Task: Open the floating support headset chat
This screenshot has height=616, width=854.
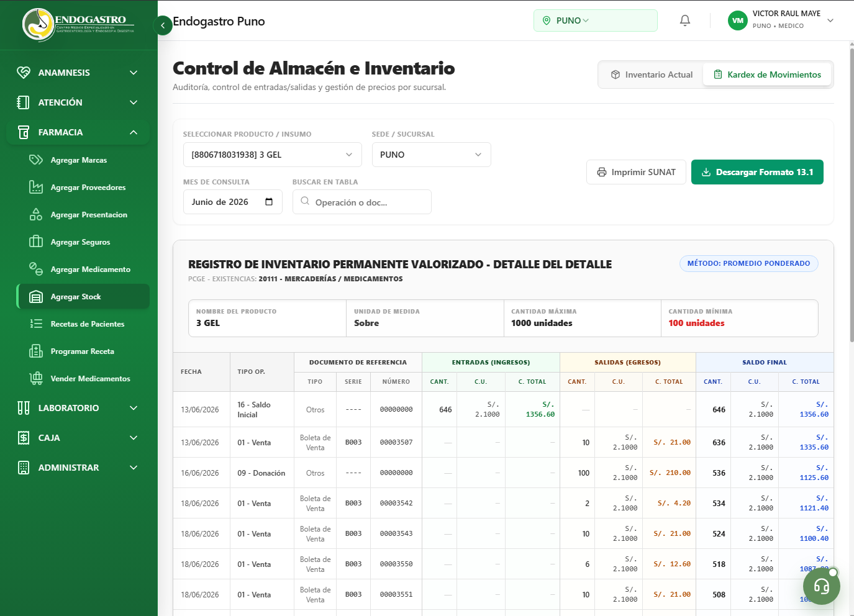Action: (x=821, y=586)
